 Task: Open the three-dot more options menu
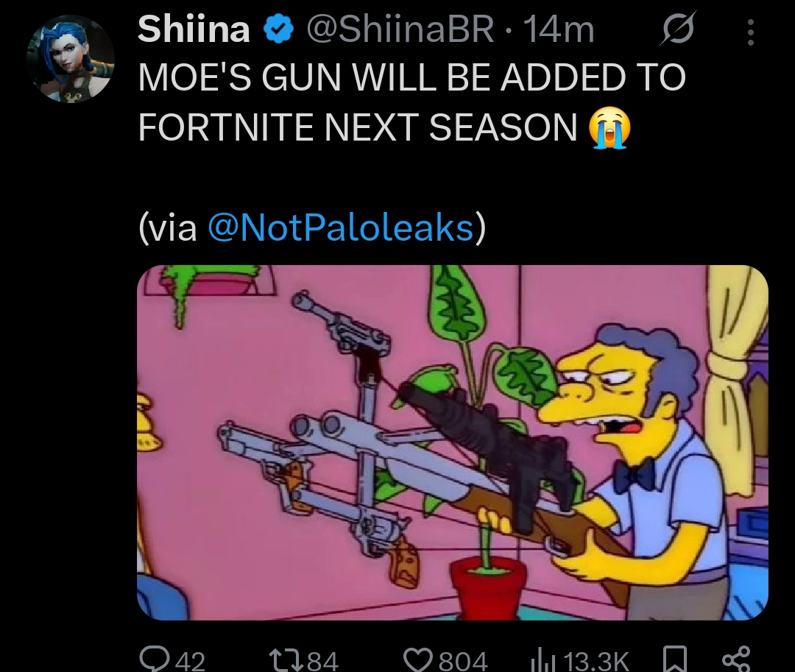point(752,32)
